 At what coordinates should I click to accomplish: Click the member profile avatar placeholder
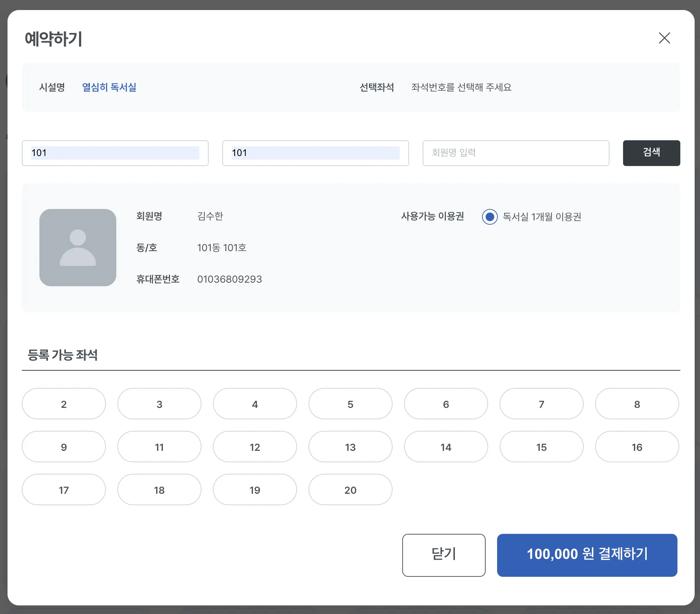coord(78,247)
